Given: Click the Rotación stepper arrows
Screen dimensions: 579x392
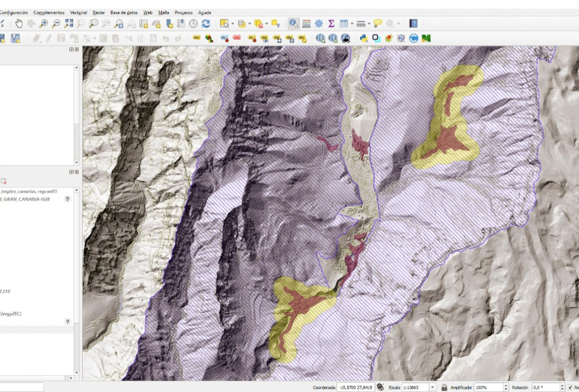Looking at the screenshot, I should point(561,387).
